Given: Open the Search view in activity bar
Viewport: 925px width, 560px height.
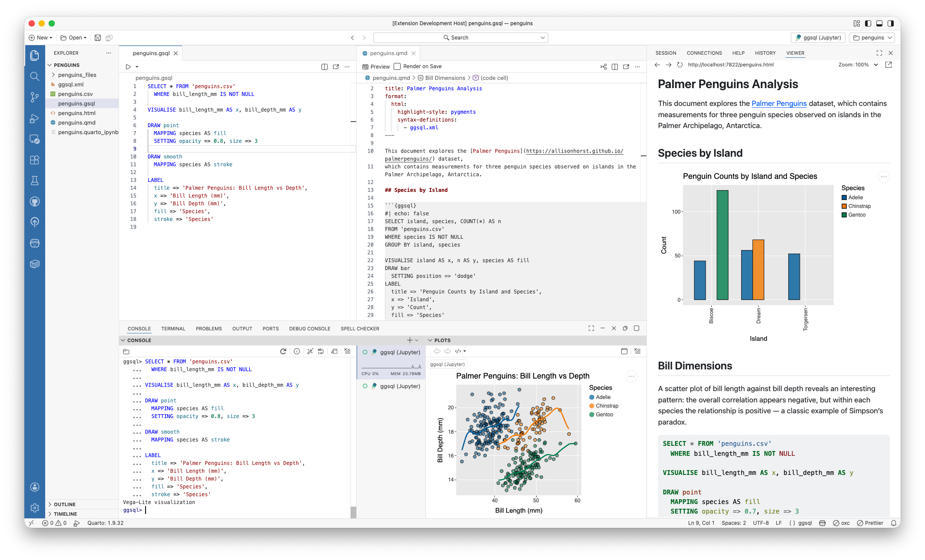Looking at the screenshot, I should pyautogui.click(x=35, y=76).
